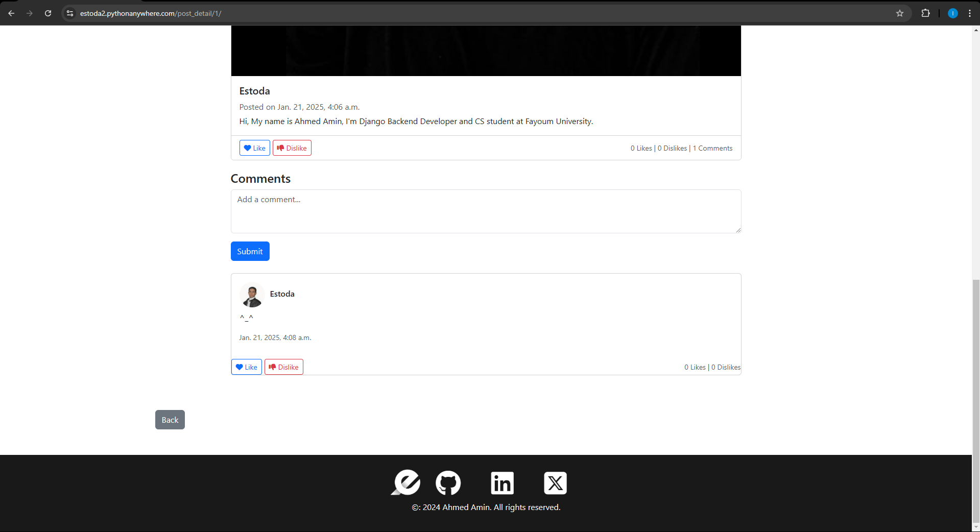Click the comment box resize handle
Viewport: 980px width, 532px height.
pos(738,230)
